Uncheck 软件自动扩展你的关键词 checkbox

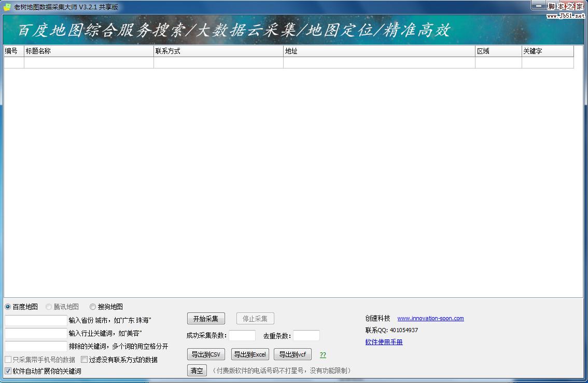click(x=8, y=371)
